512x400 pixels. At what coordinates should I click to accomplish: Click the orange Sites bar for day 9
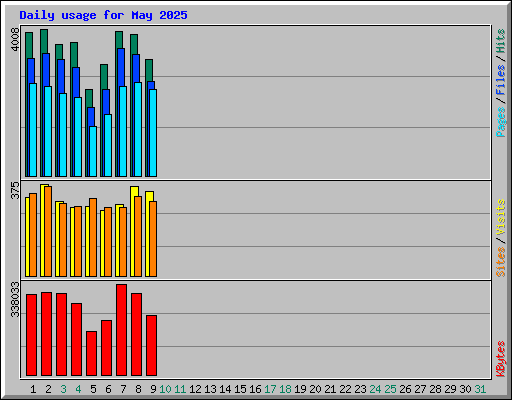click(x=153, y=239)
